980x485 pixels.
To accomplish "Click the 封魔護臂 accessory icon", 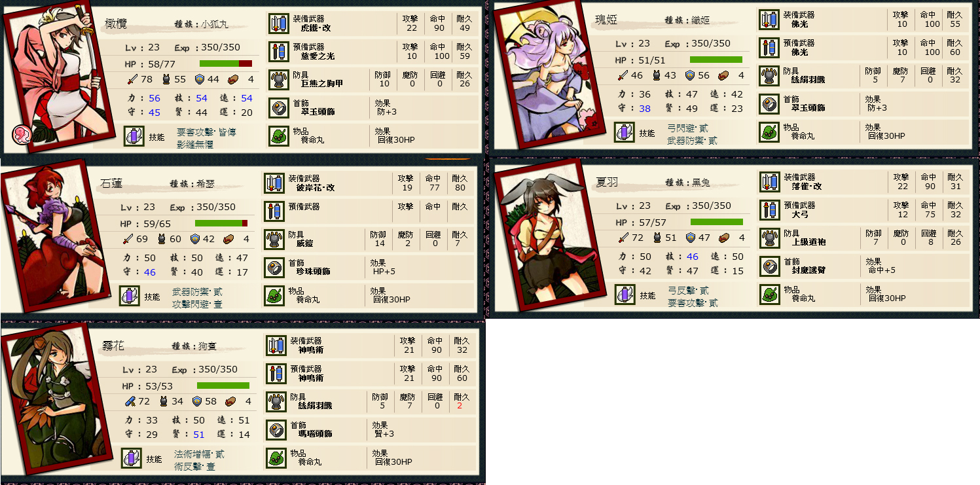I will 769,266.
